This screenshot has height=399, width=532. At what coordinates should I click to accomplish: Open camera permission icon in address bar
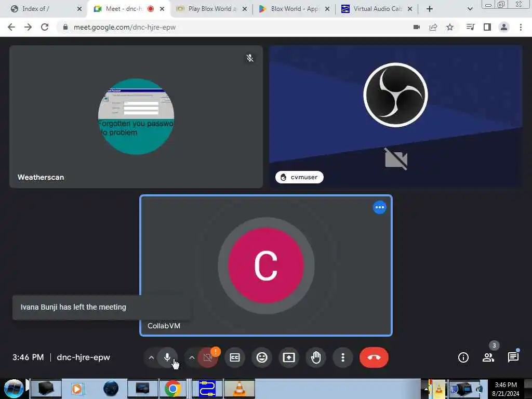[x=417, y=27]
